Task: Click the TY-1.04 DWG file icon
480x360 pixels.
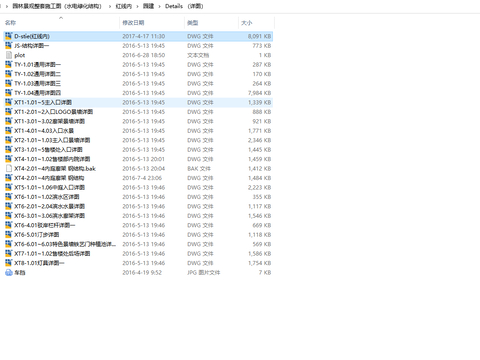Action: [9, 93]
